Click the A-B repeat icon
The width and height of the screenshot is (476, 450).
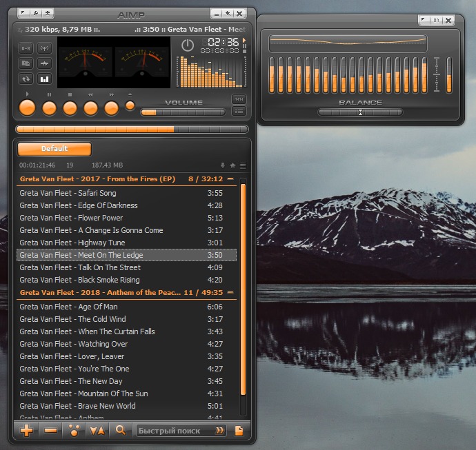pyautogui.click(x=26, y=48)
